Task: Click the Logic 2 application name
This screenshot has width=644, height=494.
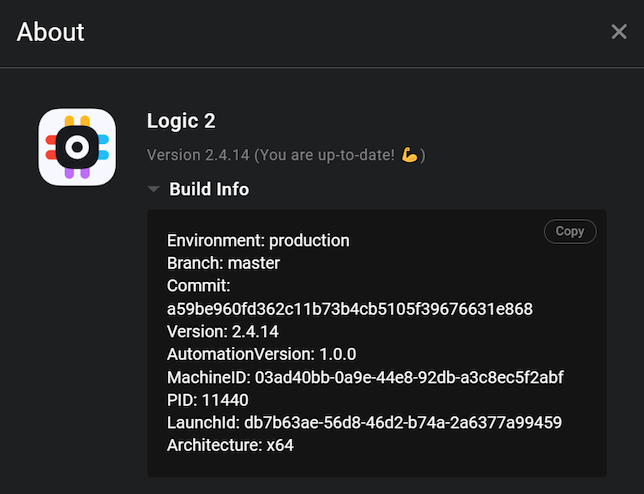Action: (x=181, y=121)
